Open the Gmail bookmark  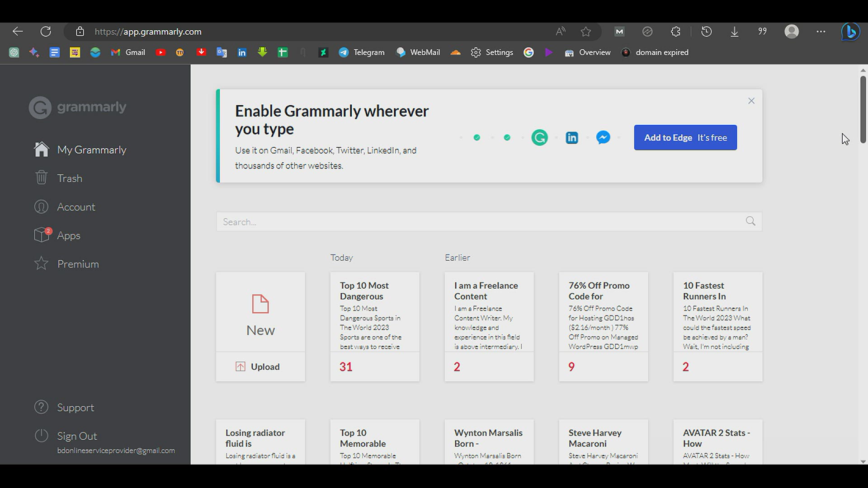coord(128,52)
